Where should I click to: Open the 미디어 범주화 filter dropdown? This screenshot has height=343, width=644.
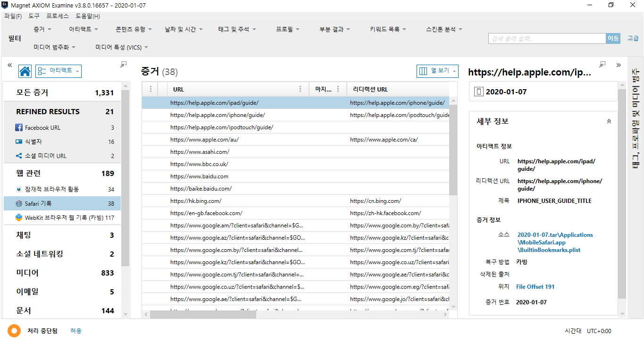point(55,47)
